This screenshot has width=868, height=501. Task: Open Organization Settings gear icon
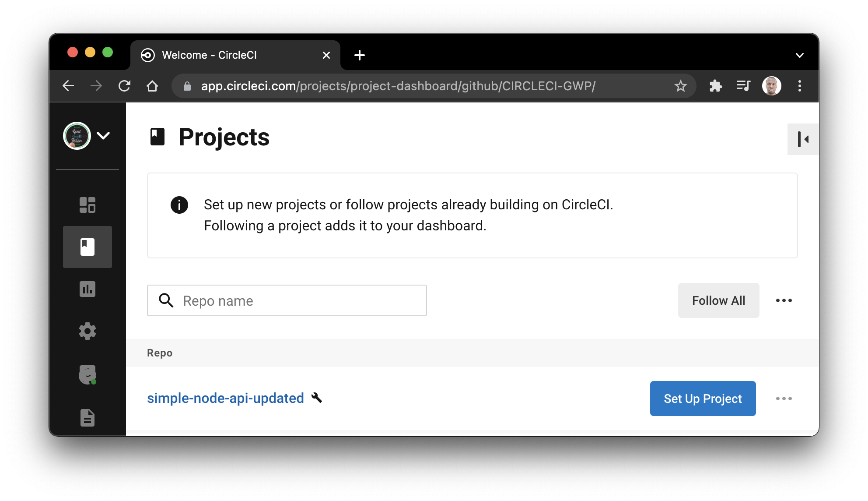pyautogui.click(x=87, y=331)
